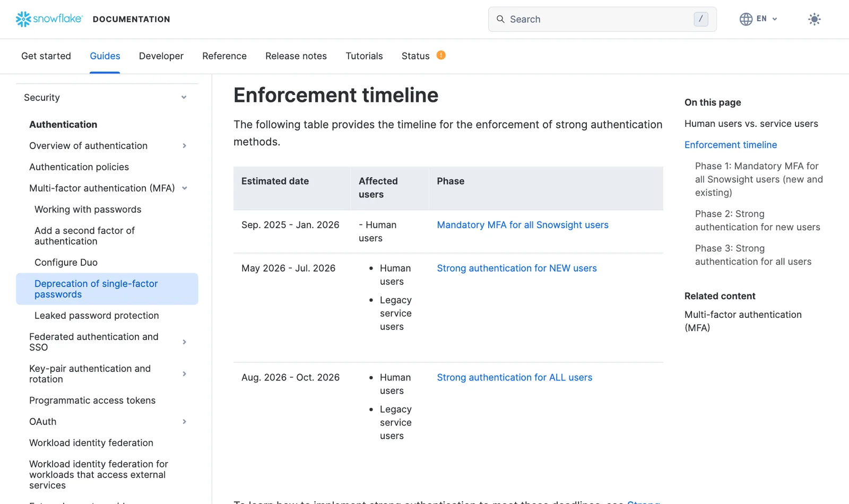Click the slash shortcut key badge

click(700, 19)
